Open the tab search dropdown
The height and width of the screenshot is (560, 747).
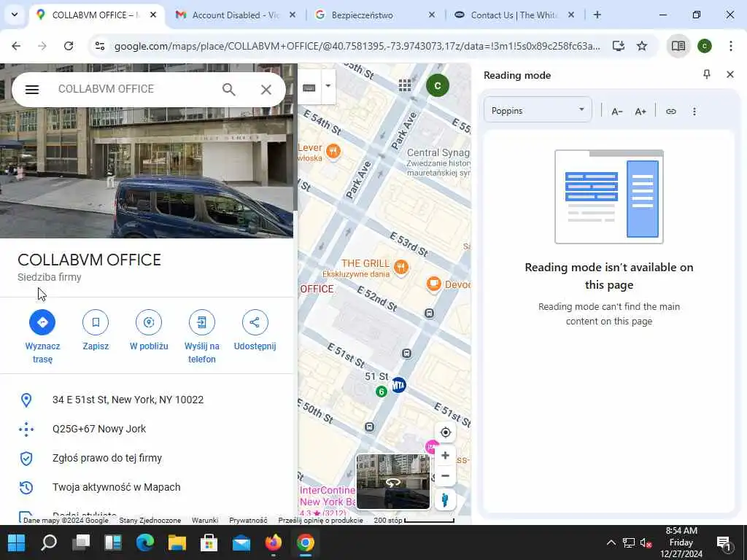[x=15, y=15]
